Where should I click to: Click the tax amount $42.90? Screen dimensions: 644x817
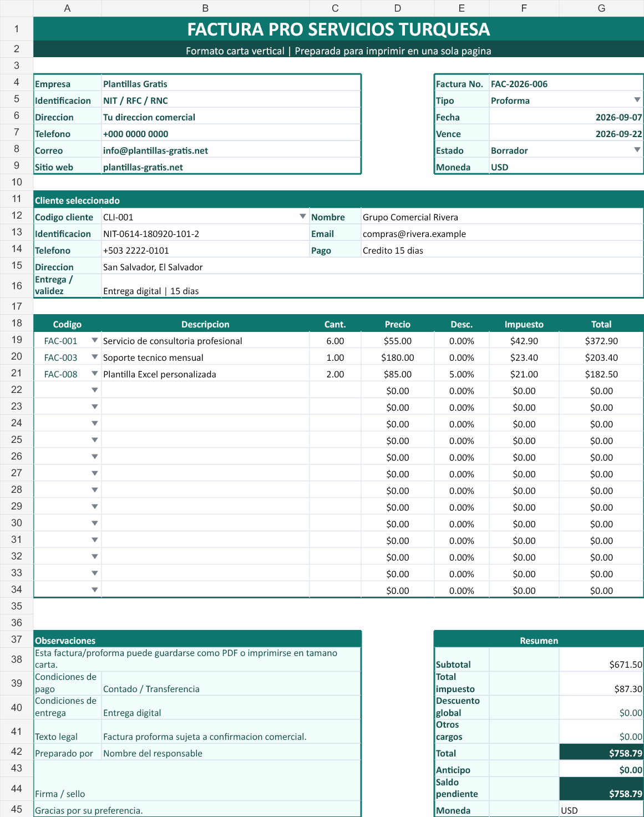(x=524, y=341)
